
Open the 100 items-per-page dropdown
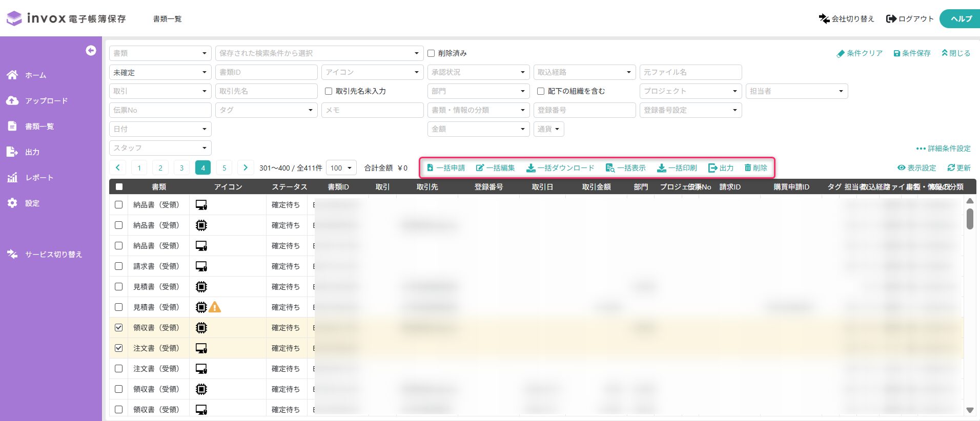[341, 168]
